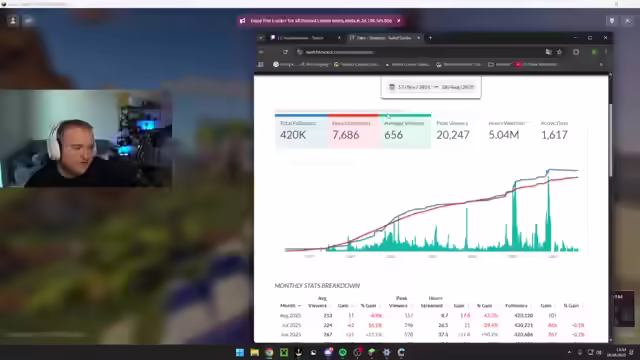640x360 pixels.
Task: Open the browser three-dot menu
Action: click(606, 52)
